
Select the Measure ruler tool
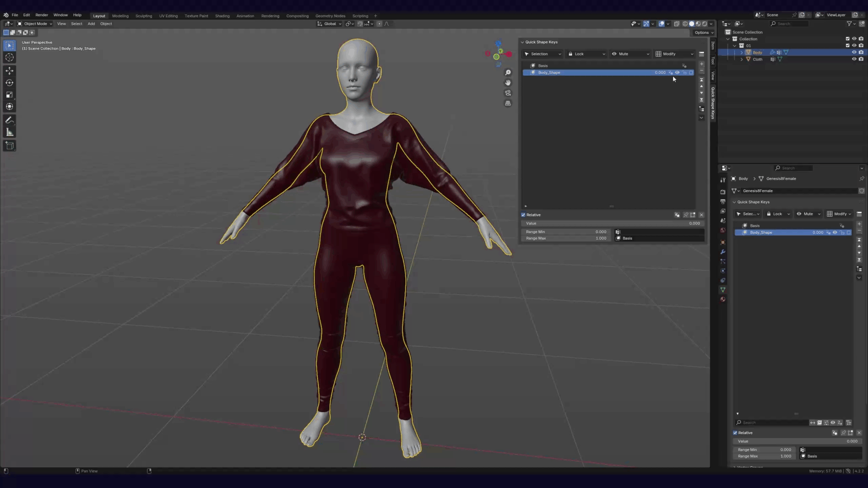pyautogui.click(x=9, y=132)
